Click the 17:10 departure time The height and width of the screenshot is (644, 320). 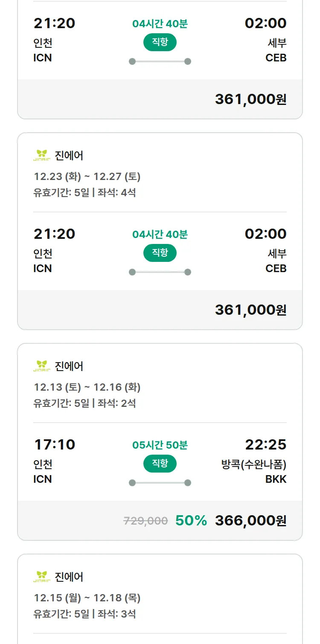click(55, 444)
